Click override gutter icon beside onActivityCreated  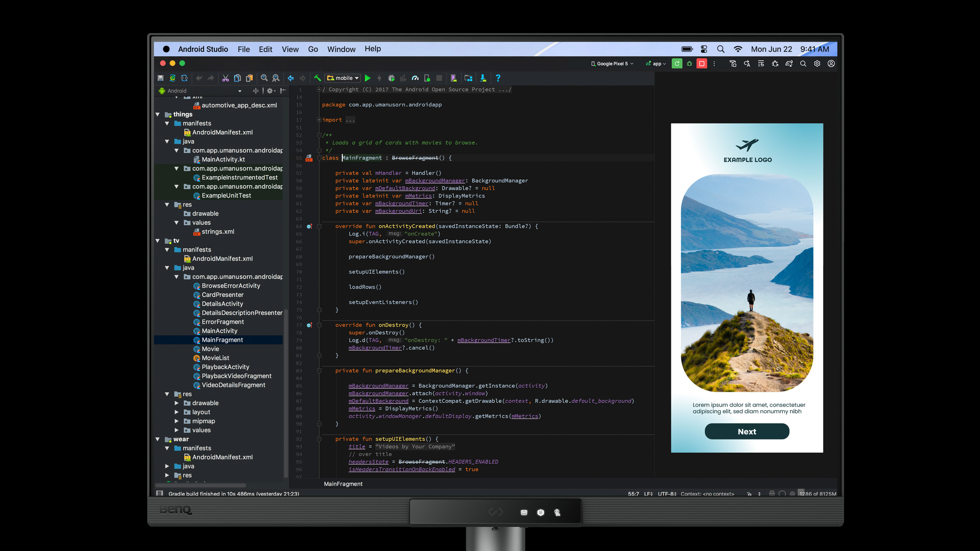tap(309, 226)
